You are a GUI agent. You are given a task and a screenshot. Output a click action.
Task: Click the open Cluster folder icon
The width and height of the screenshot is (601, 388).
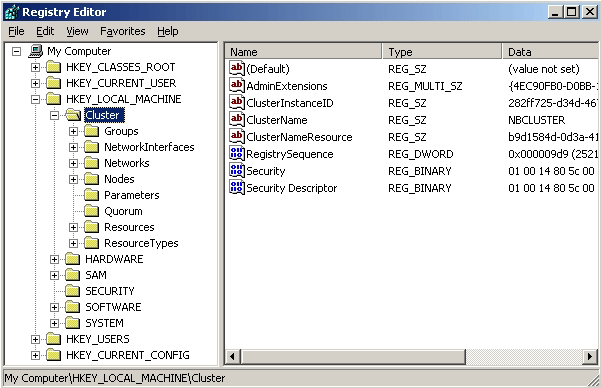[73, 115]
